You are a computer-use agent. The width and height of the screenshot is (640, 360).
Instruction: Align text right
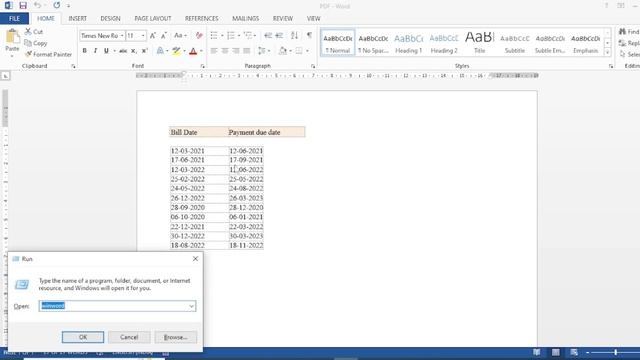236,51
